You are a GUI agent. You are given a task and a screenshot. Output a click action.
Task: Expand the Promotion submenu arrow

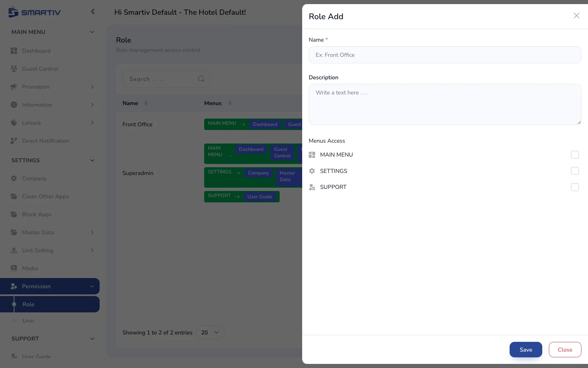[x=92, y=87]
